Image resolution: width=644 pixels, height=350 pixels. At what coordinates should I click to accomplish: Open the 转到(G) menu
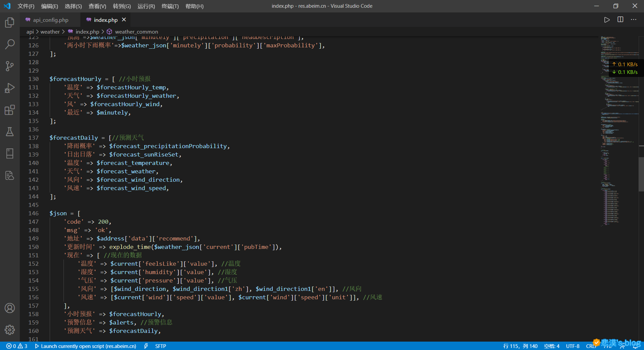[122, 6]
